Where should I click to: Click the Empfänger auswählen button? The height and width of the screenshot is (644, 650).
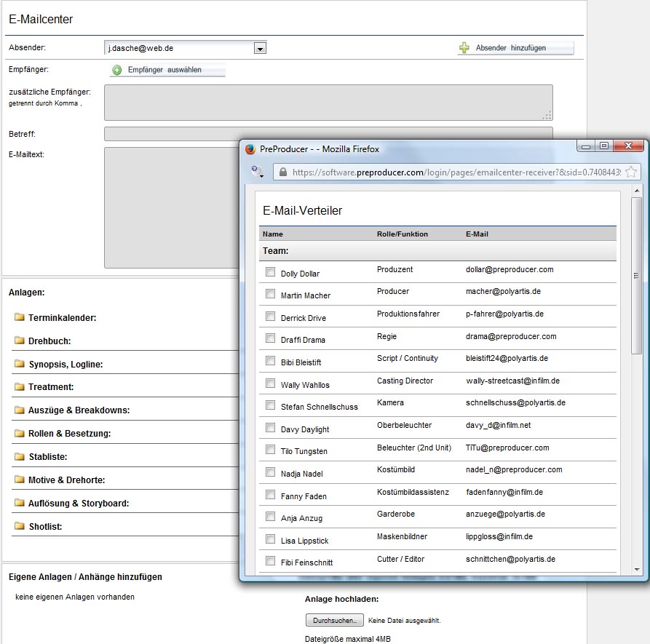(x=167, y=70)
